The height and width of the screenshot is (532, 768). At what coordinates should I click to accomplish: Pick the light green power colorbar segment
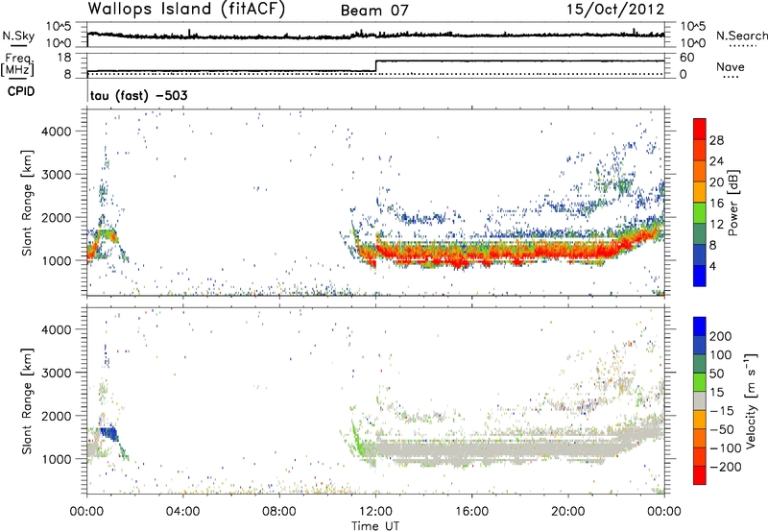700,213
